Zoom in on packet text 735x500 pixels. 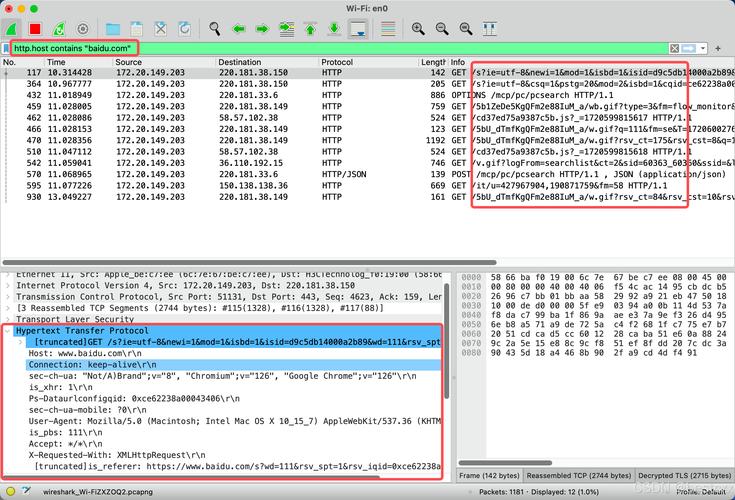coord(418,28)
